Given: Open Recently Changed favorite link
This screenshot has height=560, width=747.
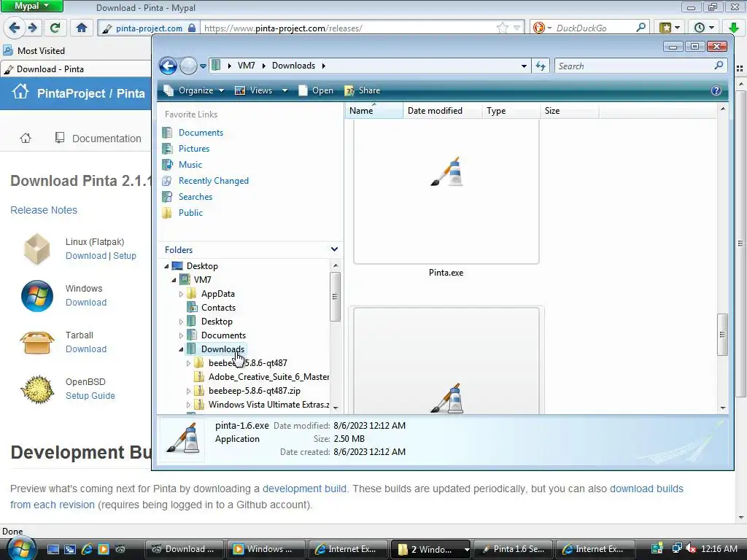Looking at the screenshot, I should (214, 181).
